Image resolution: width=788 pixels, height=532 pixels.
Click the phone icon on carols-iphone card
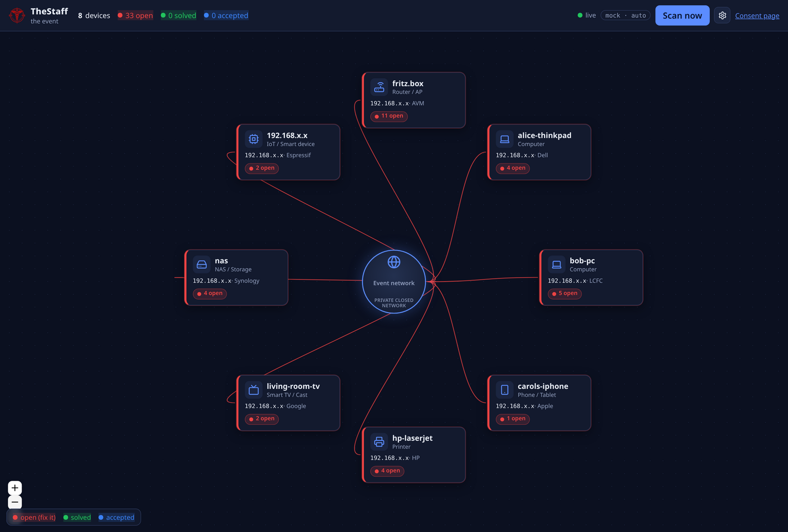[x=504, y=390]
